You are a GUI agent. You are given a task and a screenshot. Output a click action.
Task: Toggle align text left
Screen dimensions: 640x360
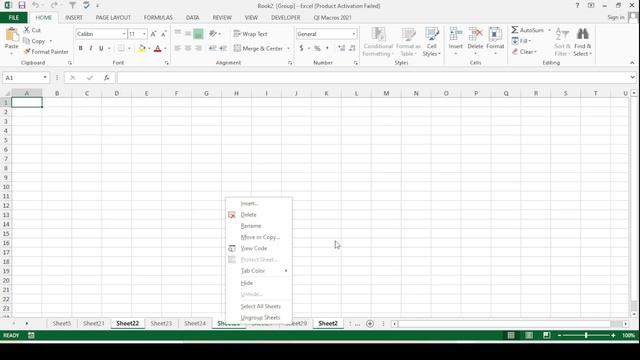(178, 48)
